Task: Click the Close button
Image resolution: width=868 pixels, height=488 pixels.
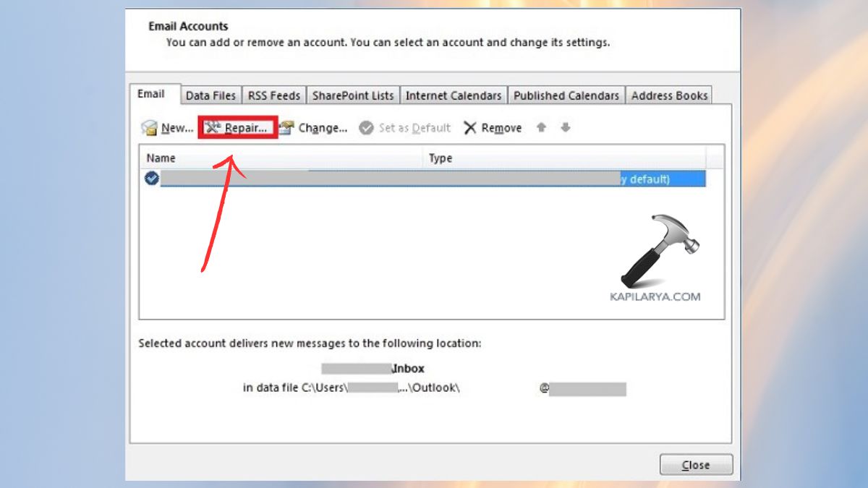Action: 695,465
